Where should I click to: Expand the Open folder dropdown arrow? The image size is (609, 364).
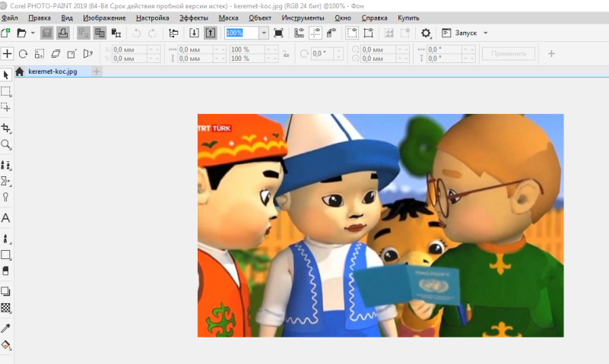coord(33,33)
